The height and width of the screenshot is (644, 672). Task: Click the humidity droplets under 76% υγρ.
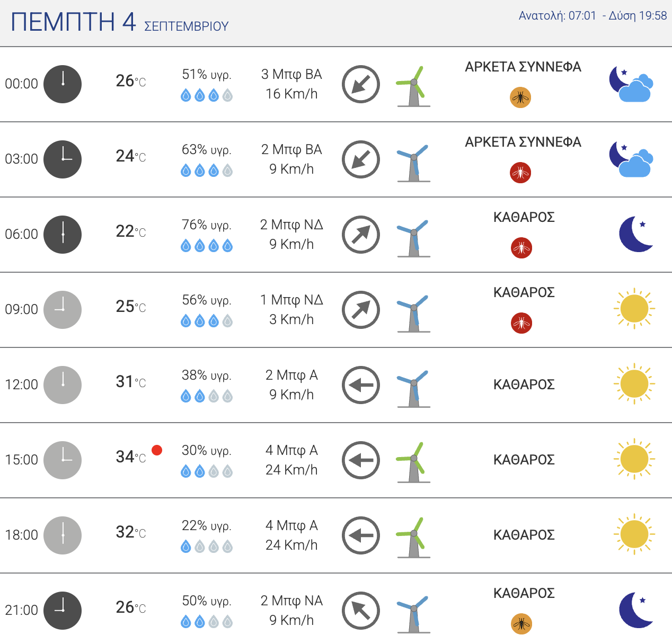pos(207,246)
